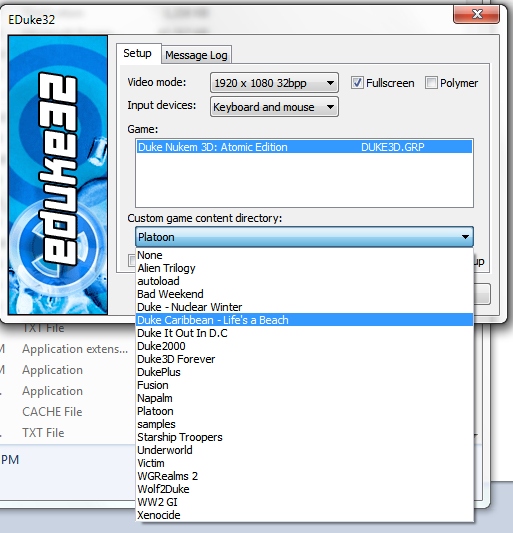Select Duke - Nuclear Winter entry
Viewport: 513px width, 533px height.
tap(304, 307)
